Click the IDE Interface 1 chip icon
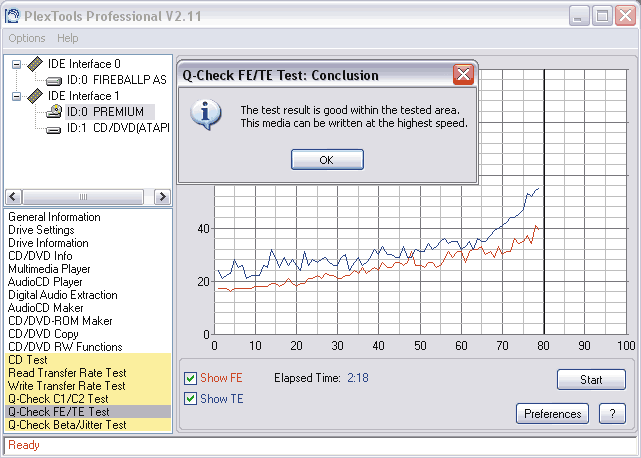 coord(35,96)
